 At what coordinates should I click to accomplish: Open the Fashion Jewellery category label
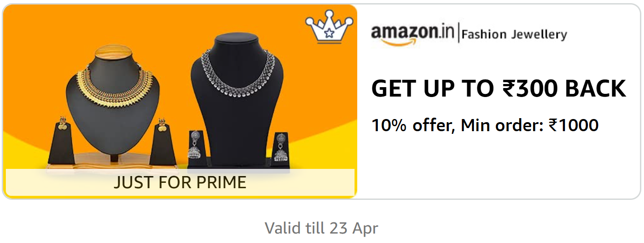[x=514, y=35]
